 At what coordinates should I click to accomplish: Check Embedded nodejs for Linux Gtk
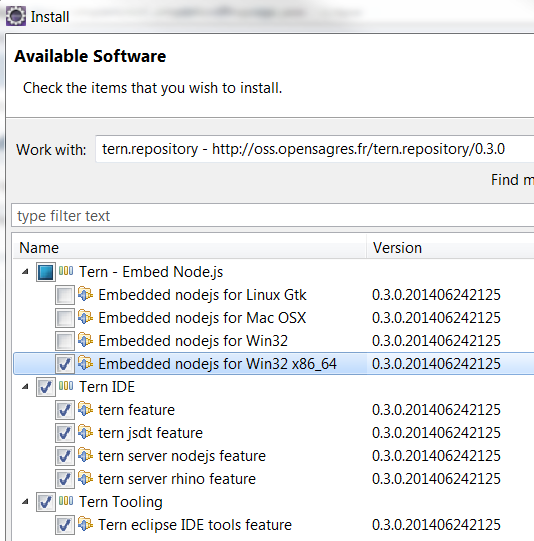[65, 295]
